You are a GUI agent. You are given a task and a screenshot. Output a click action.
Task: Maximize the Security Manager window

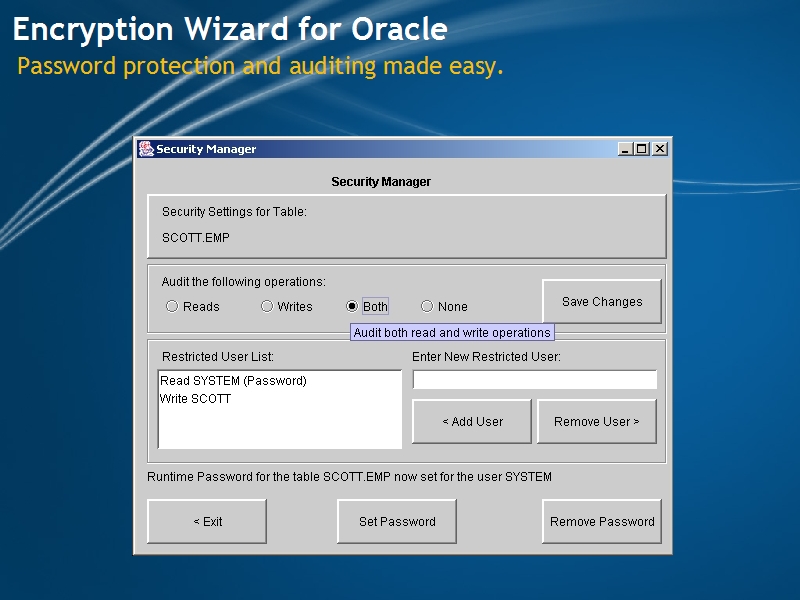(642, 149)
